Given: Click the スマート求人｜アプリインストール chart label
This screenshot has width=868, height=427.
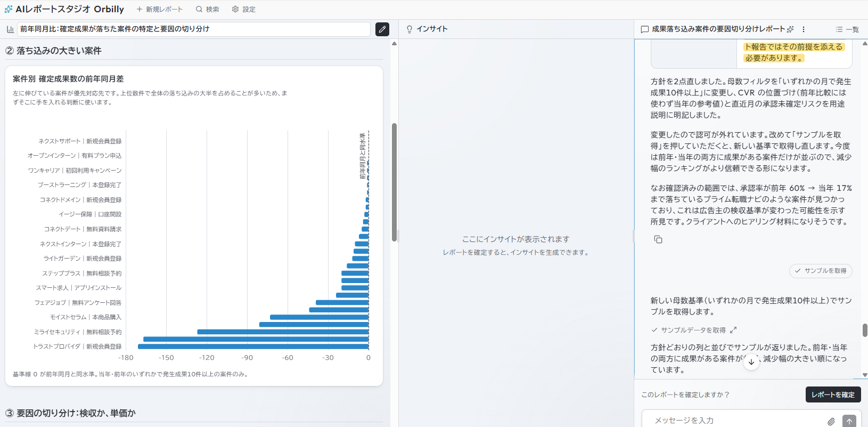Looking at the screenshot, I should coord(79,288).
